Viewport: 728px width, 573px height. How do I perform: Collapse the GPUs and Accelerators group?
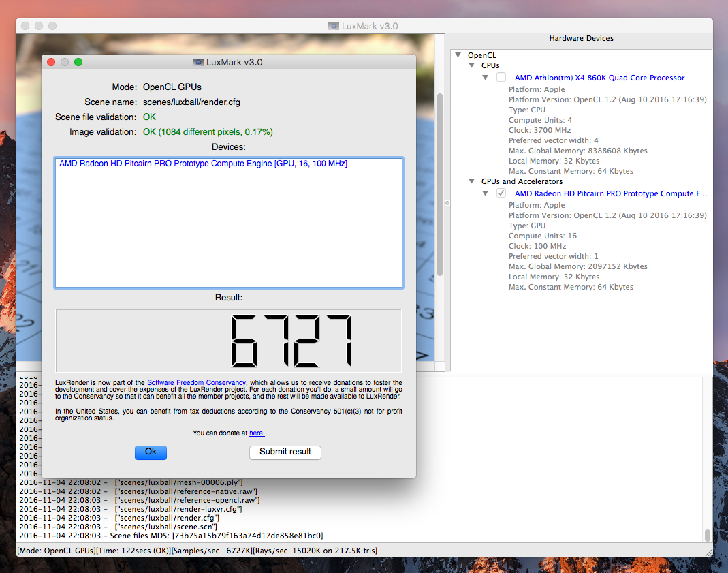click(x=472, y=181)
